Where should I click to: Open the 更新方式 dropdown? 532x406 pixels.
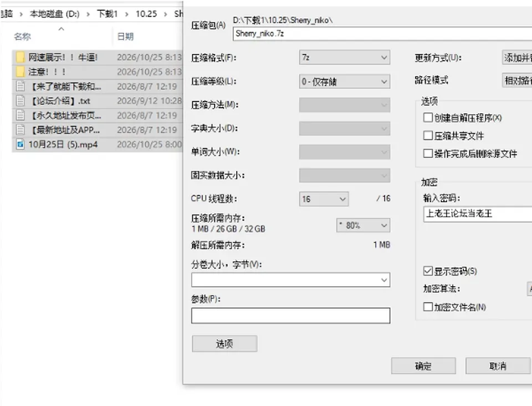516,58
